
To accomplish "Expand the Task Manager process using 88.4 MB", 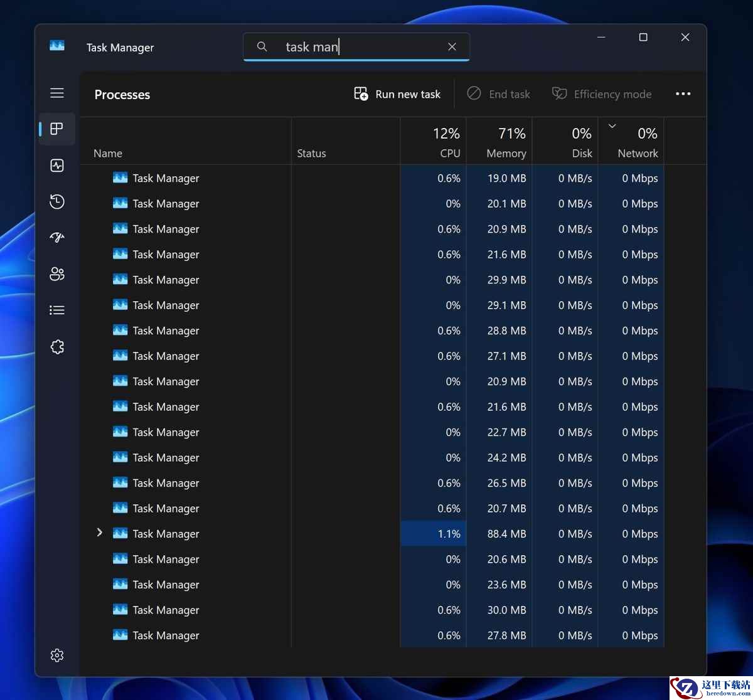I will (x=99, y=533).
